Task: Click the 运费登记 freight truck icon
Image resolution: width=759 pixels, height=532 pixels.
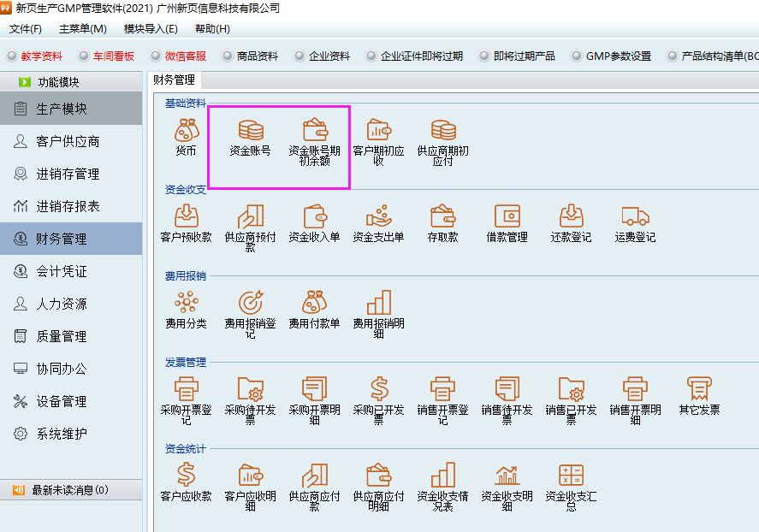Action: pyautogui.click(x=635, y=216)
